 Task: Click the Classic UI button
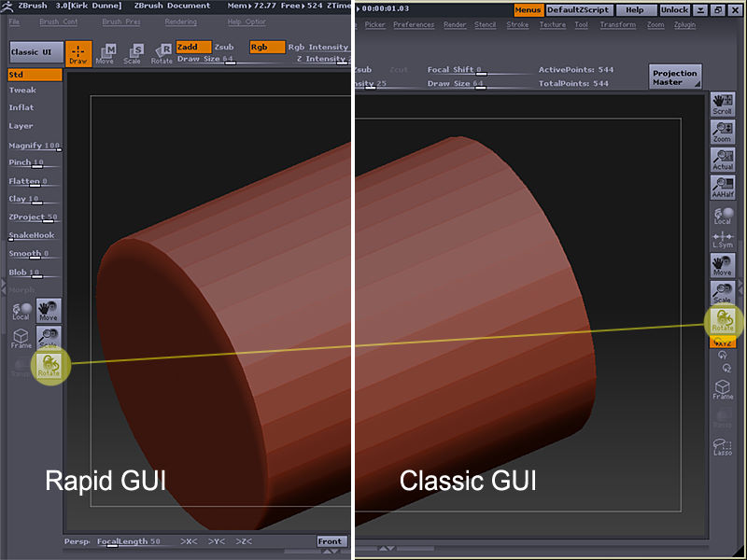click(36, 52)
